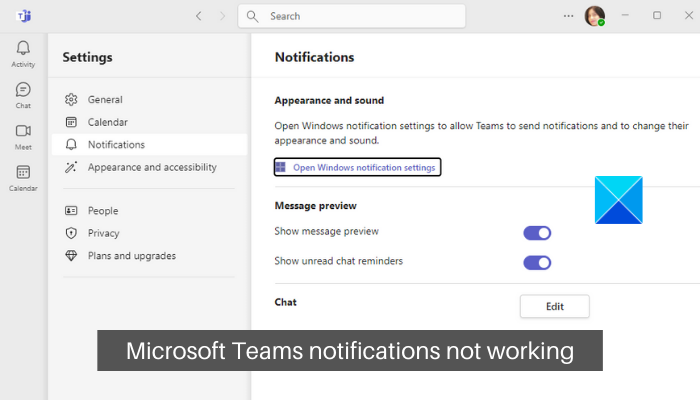Open Meet camera icon in sidebar
The image size is (700, 400).
(x=23, y=137)
